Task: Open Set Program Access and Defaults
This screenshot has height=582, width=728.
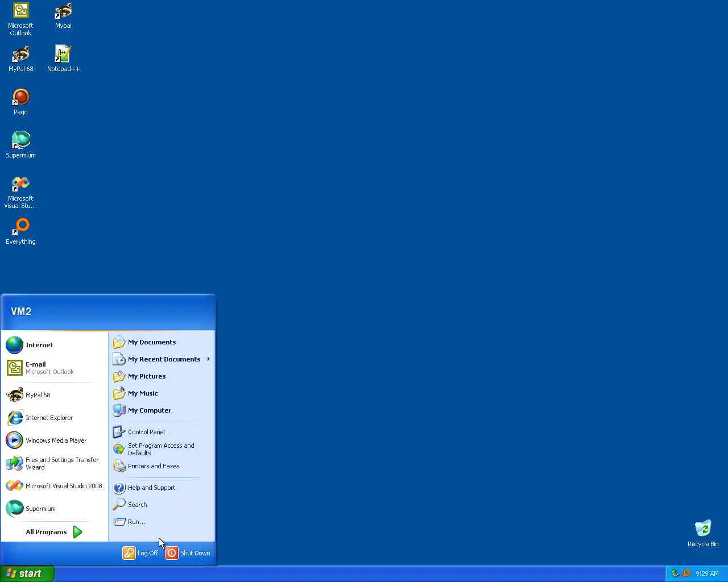Action: coord(162,449)
